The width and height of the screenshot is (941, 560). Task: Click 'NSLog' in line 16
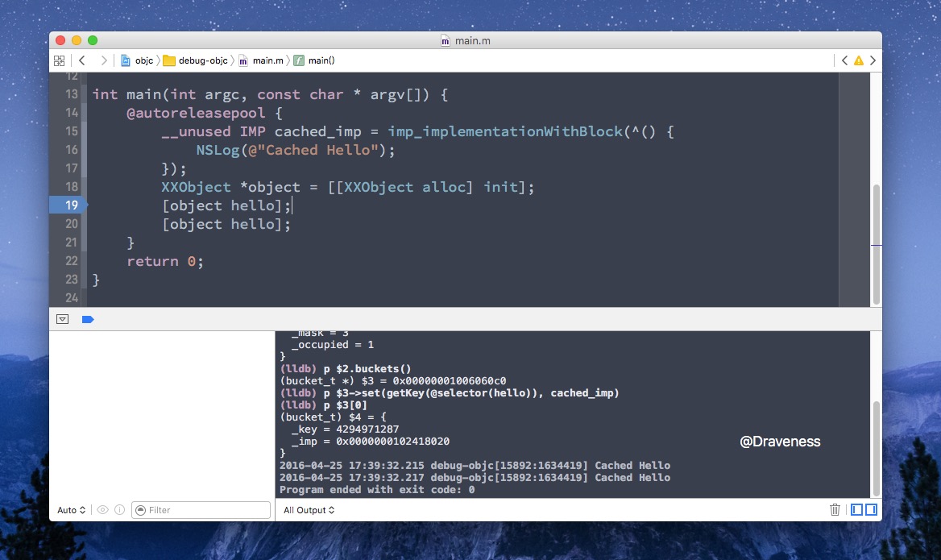(x=218, y=150)
